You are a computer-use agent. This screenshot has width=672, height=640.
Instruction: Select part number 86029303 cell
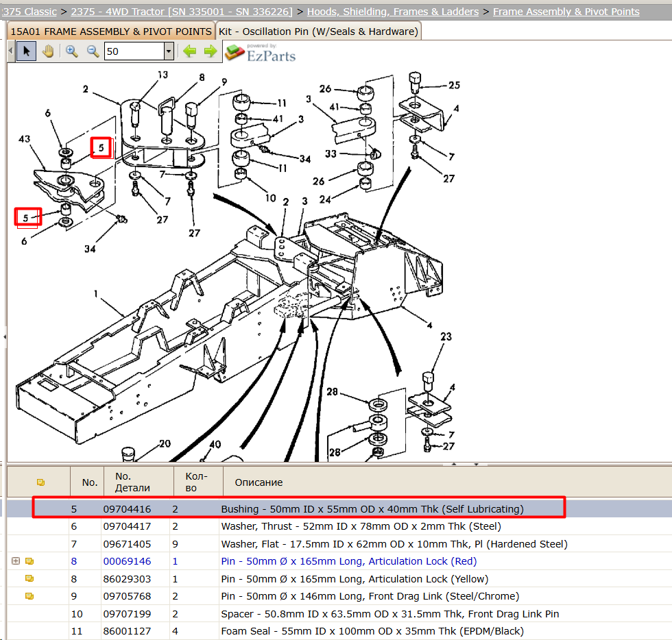[x=128, y=579]
